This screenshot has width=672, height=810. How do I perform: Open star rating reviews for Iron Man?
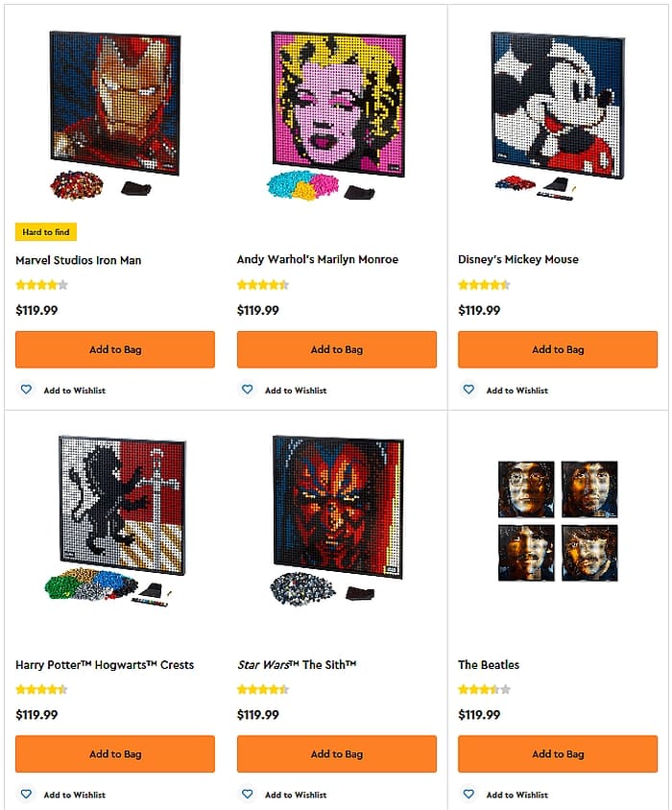pos(42,285)
